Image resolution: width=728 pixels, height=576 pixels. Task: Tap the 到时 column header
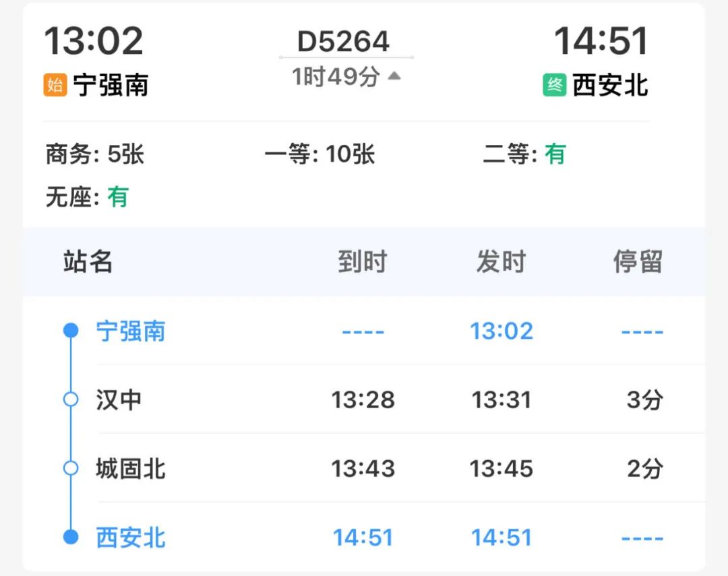[x=363, y=261]
